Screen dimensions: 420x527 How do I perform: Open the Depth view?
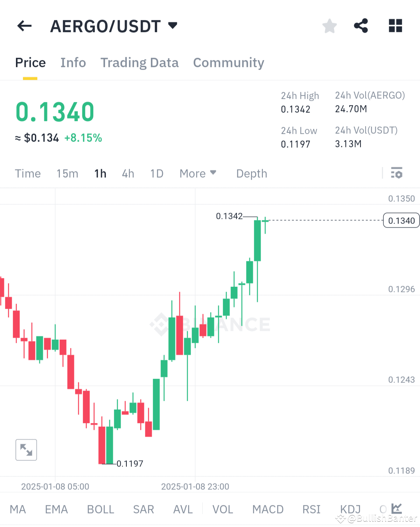pyautogui.click(x=251, y=173)
